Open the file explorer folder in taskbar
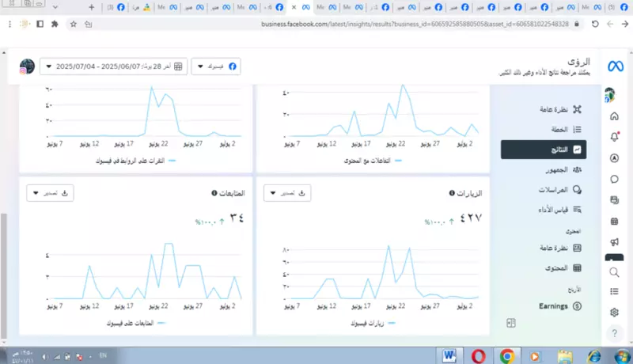Viewport: 633px width, 364px height. [565, 356]
